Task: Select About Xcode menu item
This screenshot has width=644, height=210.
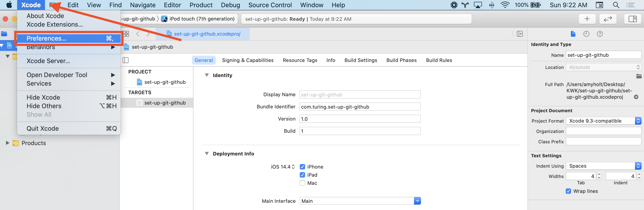Action: click(69, 16)
